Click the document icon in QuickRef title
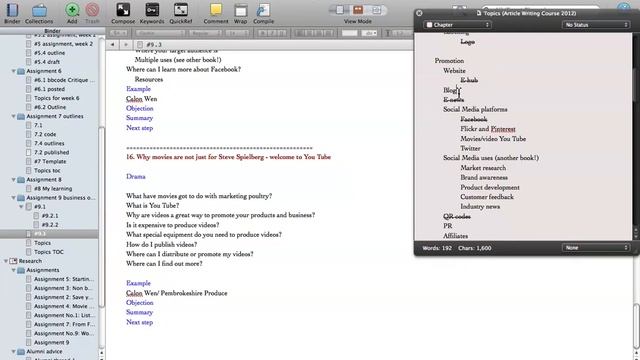The image size is (640, 360). (x=479, y=13)
